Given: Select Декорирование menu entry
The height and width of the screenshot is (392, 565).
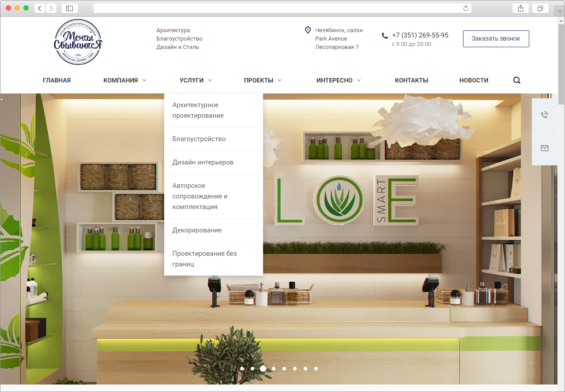Looking at the screenshot, I should pos(197,230).
